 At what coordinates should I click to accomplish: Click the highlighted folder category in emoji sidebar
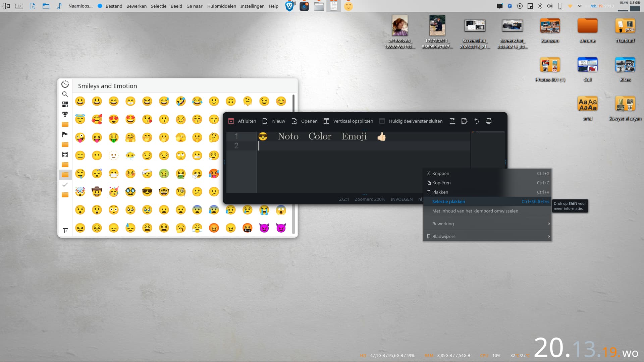pos(65,175)
